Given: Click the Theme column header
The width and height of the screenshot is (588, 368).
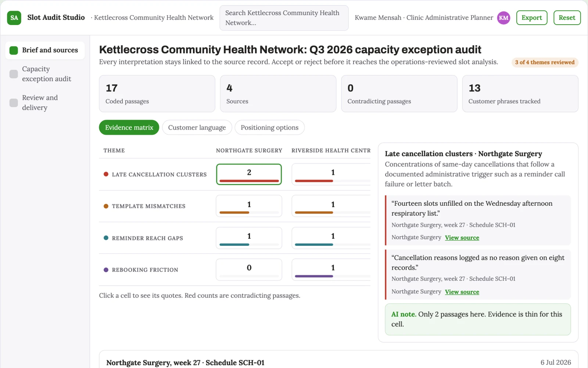Looking at the screenshot, I should 114,151.
